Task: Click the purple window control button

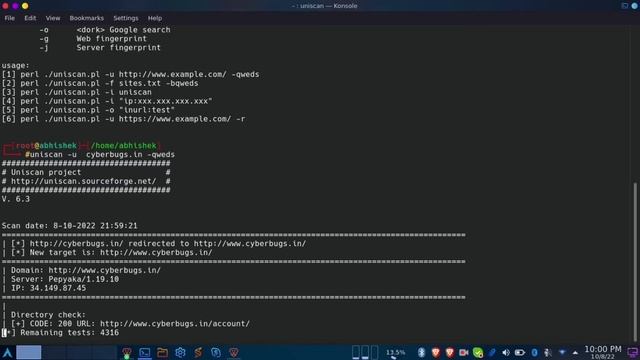Action: (15, 6)
